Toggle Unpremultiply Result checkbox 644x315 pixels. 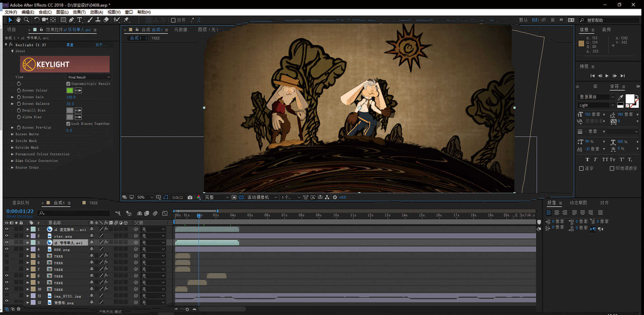(68, 84)
